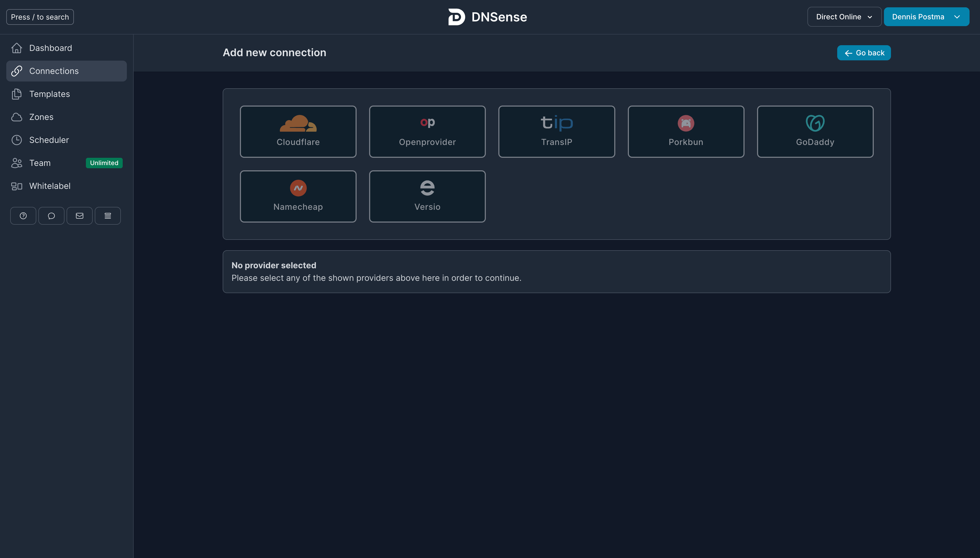The image size is (980, 558).
Task: Click the Namecheap round logo
Action: click(x=298, y=188)
